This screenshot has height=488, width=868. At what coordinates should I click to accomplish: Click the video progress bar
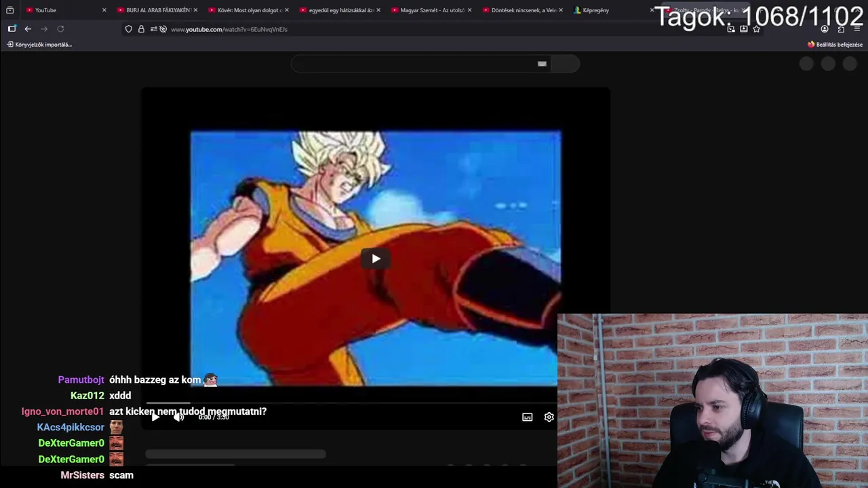point(351,403)
